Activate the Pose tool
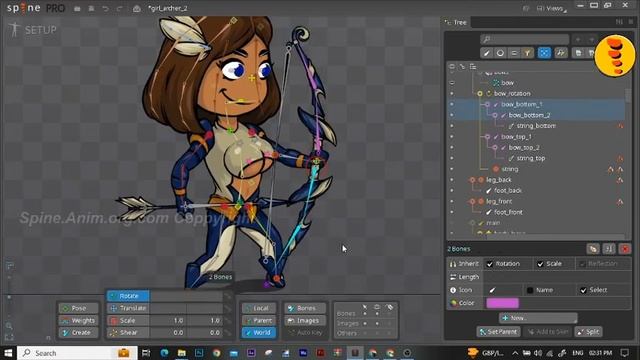 click(78, 308)
